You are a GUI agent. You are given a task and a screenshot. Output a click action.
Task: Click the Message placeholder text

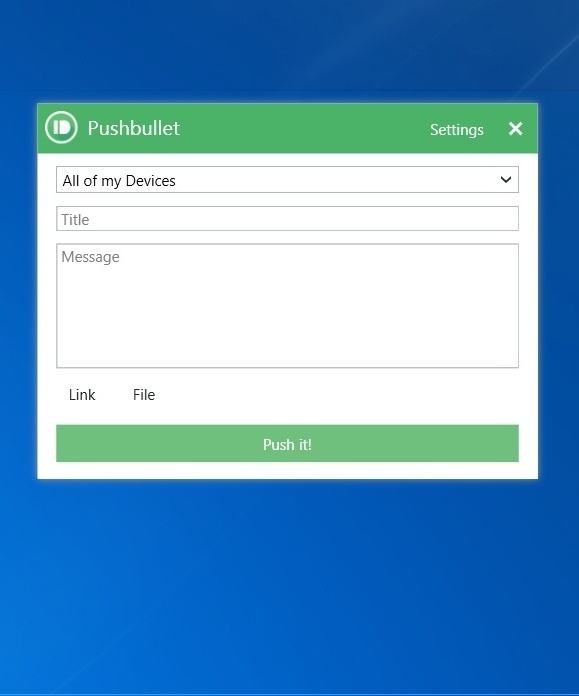[91, 257]
